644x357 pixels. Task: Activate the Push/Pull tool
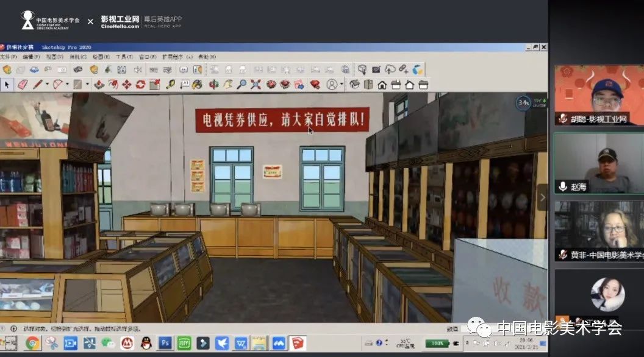pos(99,85)
